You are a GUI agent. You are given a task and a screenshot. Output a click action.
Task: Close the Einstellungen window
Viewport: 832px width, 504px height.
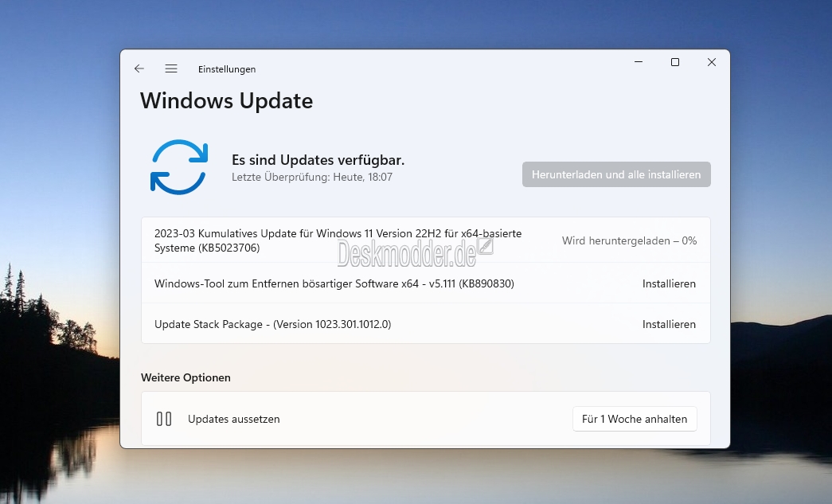(x=712, y=62)
